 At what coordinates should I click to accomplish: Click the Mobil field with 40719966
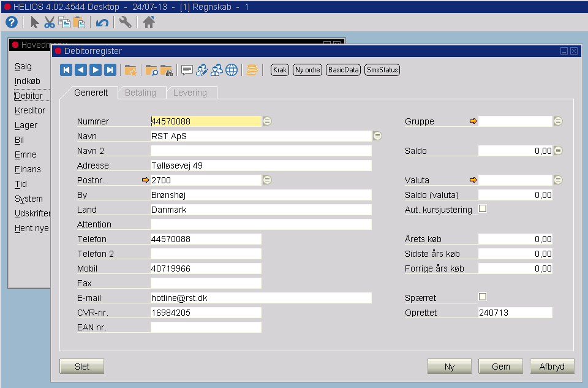(206, 268)
